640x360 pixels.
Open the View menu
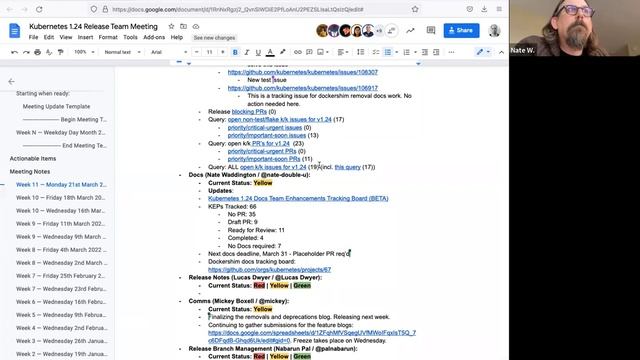coord(66,37)
